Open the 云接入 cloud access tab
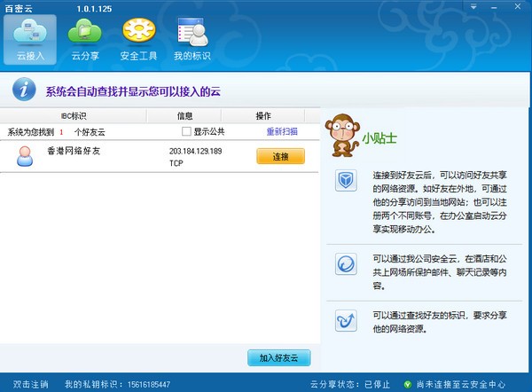Image resolution: width=532 pixels, height=392 pixels. click(30, 40)
